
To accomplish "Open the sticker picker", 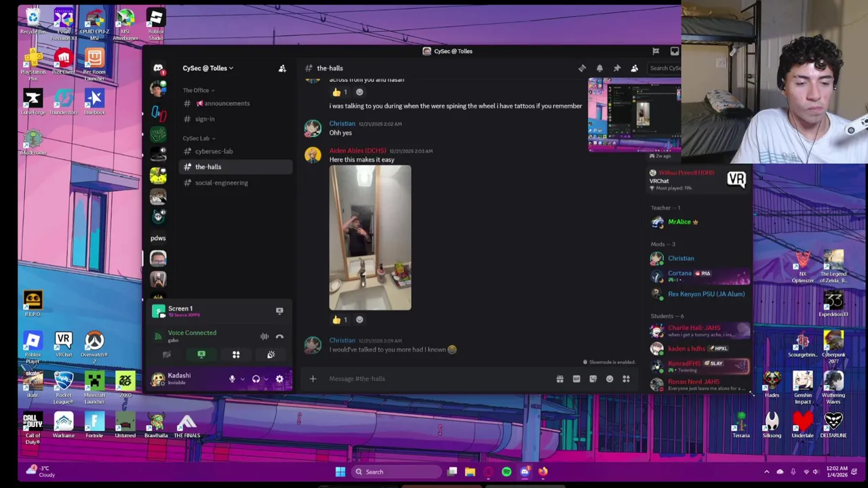I will [x=593, y=379].
